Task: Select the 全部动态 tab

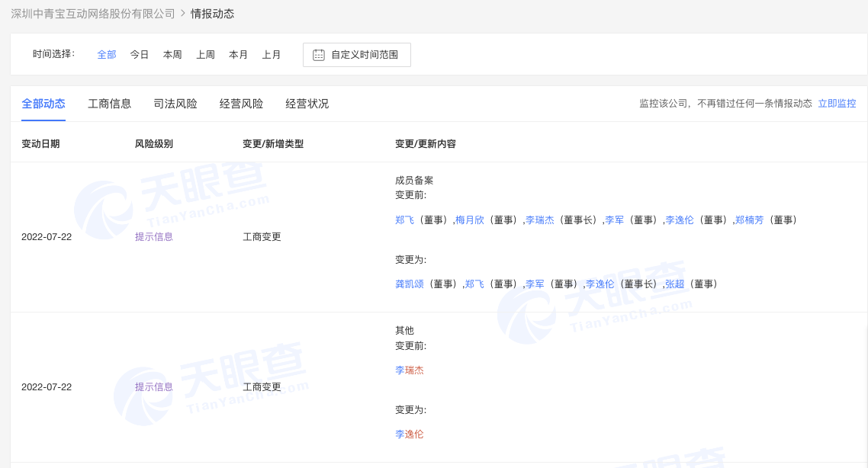Action: (x=43, y=104)
